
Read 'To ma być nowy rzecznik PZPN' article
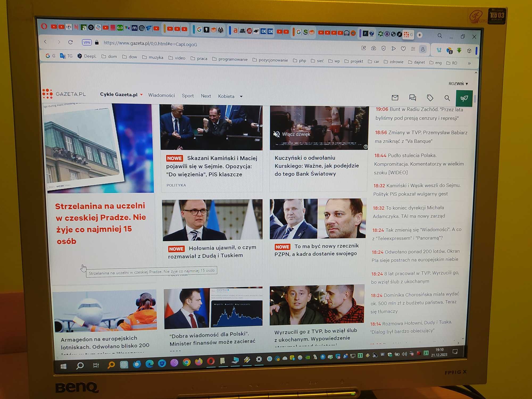[317, 250]
